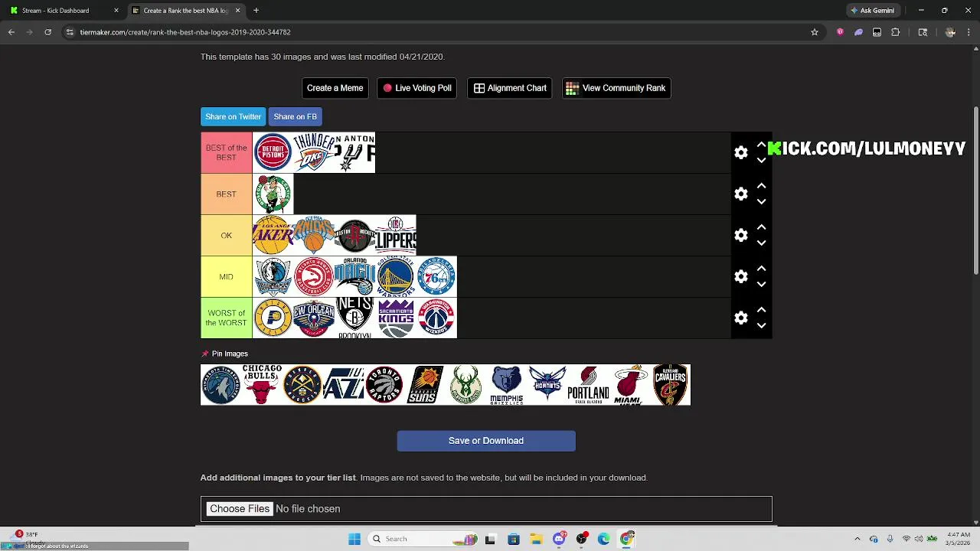980x551 pixels.
Task: Pick the Portland Trail Blazers logo
Action: (588, 384)
